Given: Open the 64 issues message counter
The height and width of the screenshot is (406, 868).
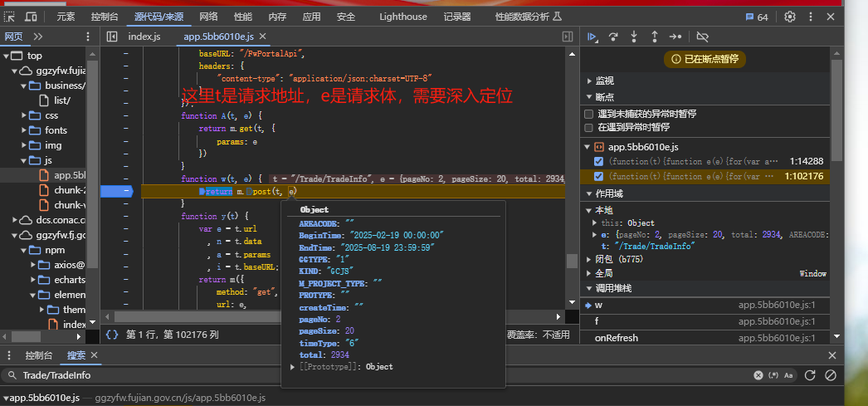Looking at the screenshot, I should 757,17.
